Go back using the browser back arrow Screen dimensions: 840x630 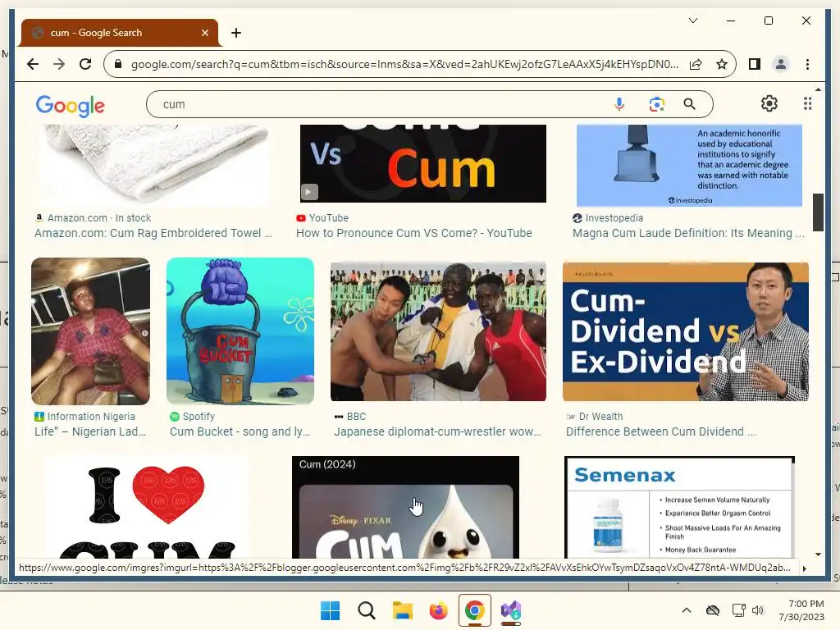coord(33,64)
